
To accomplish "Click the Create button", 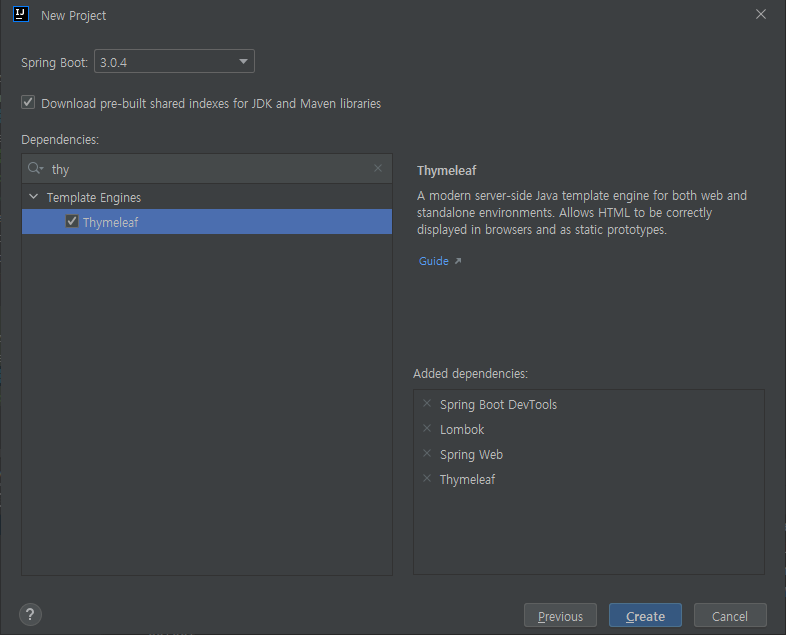I will point(645,615).
